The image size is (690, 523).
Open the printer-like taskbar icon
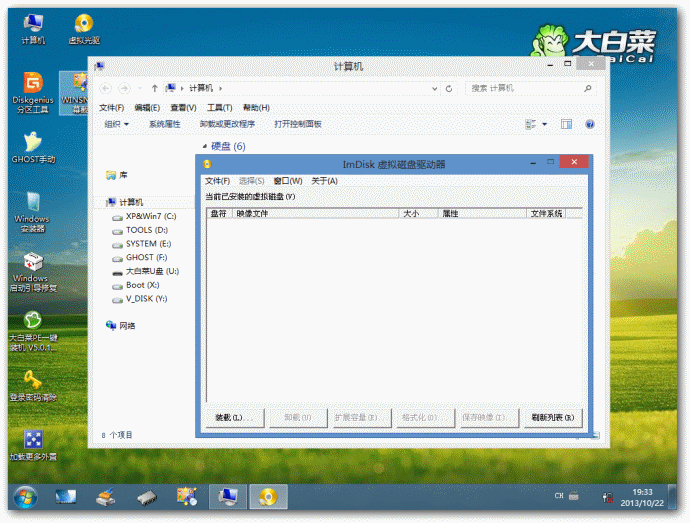106,497
